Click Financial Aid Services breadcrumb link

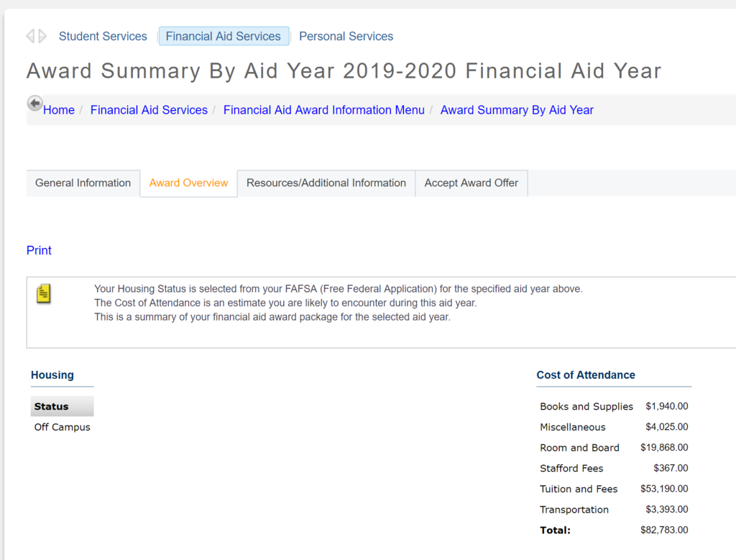point(149,110)
